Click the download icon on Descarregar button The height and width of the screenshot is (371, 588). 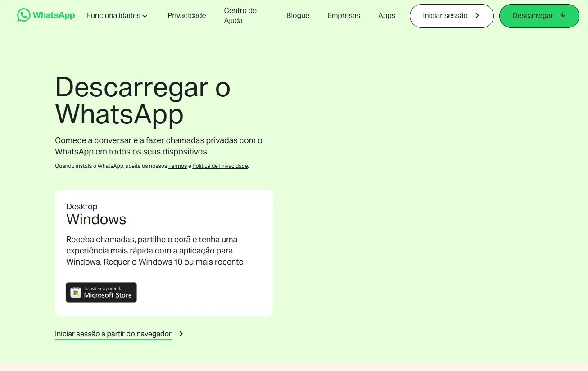click(x=562, y=15)
